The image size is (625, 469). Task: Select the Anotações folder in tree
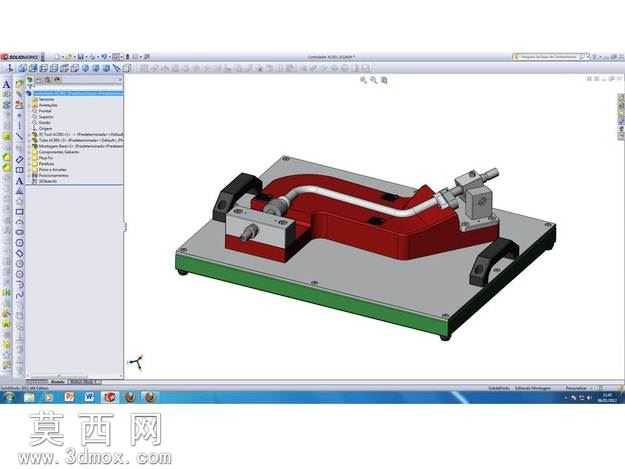tap(45, 105)
